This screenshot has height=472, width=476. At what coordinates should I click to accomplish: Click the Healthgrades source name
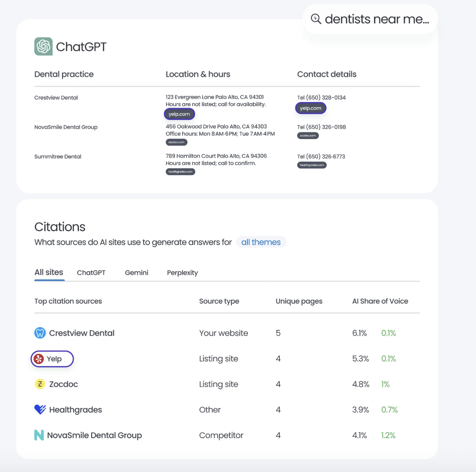tap(75, 410)
